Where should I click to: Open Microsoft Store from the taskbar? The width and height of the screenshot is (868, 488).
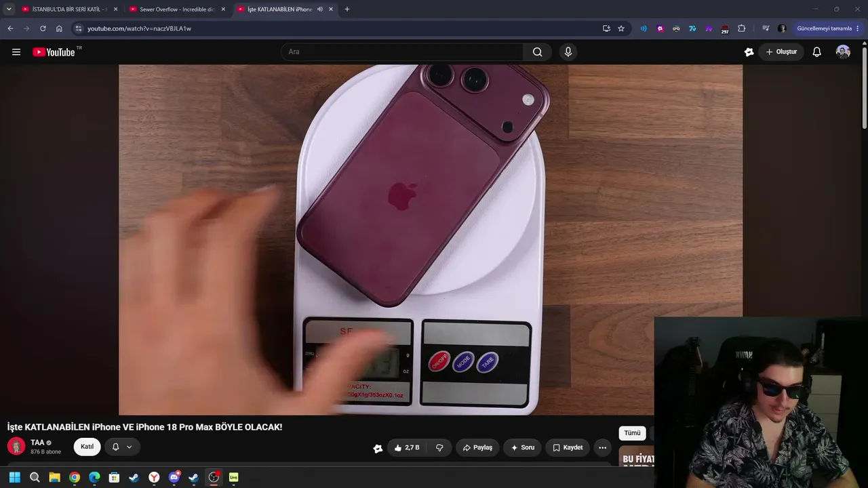coord(114,477)
